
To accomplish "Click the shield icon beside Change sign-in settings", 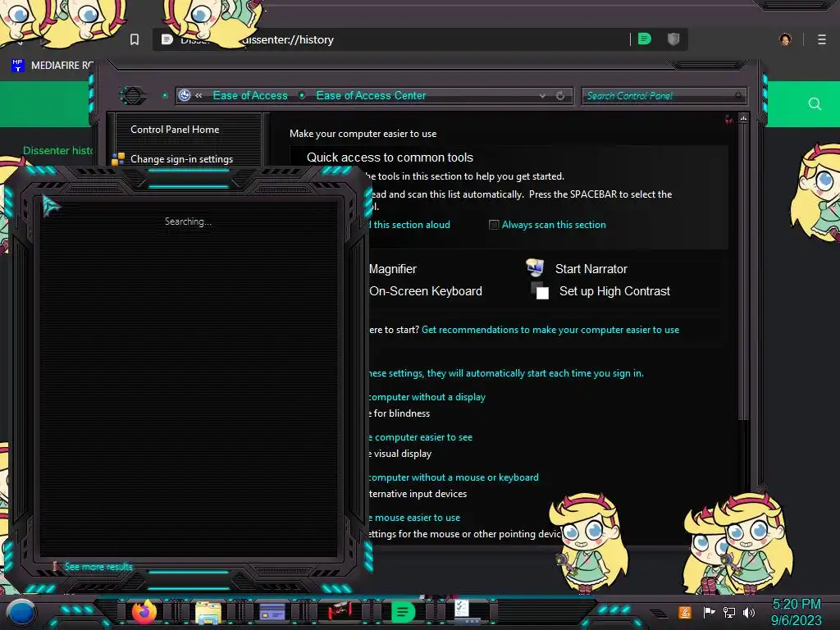I will pyautogui.click(x=118, y=159).
